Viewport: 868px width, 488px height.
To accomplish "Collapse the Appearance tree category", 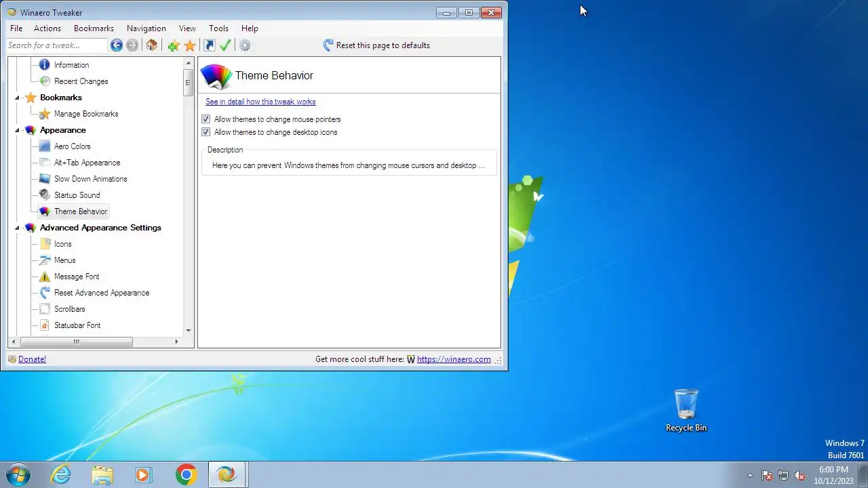I will tap(18, 130).
